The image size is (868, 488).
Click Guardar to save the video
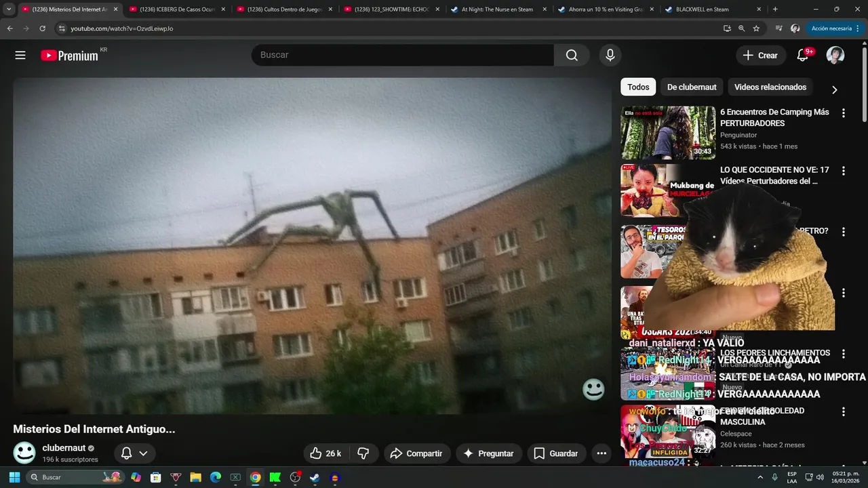click(x=556, y=453)
